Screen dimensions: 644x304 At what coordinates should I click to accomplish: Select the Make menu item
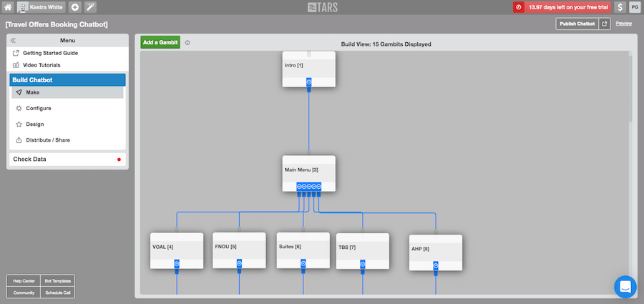point(67,92)
